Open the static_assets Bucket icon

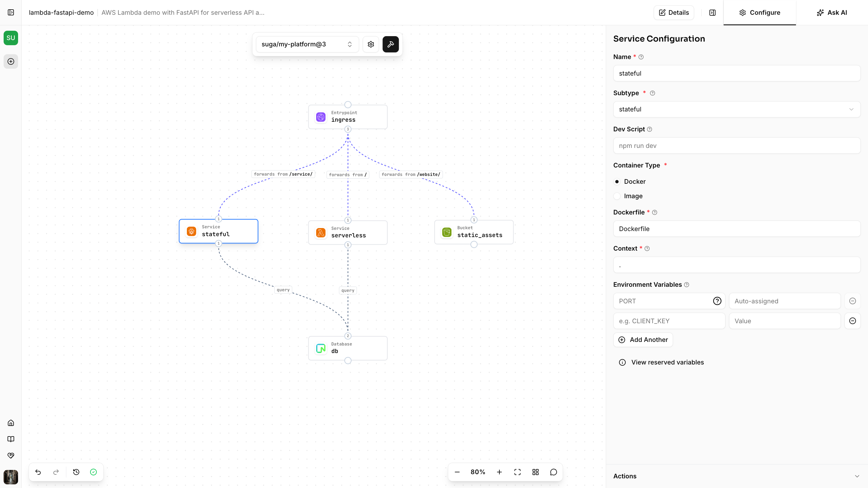click(x=446, y=231)
